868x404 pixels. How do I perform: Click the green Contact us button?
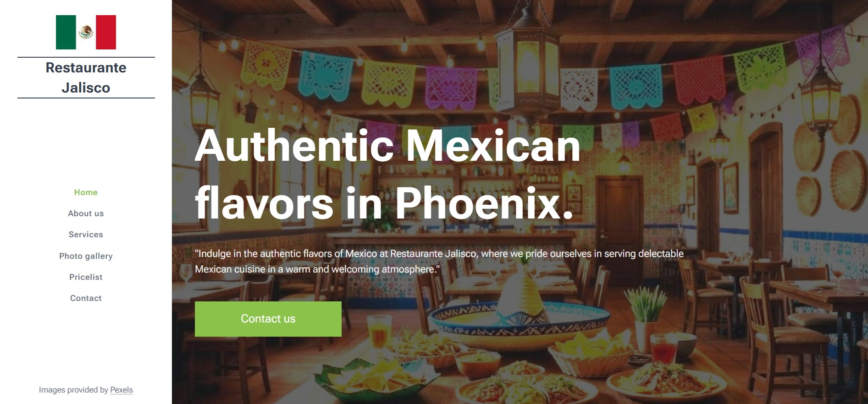pos(268,319)
